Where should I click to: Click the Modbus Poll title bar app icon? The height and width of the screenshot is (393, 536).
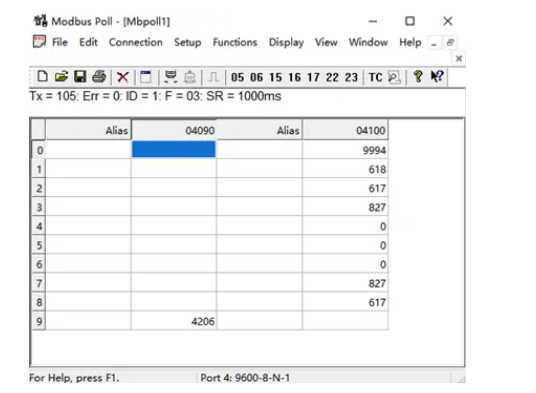coord(40,21)
